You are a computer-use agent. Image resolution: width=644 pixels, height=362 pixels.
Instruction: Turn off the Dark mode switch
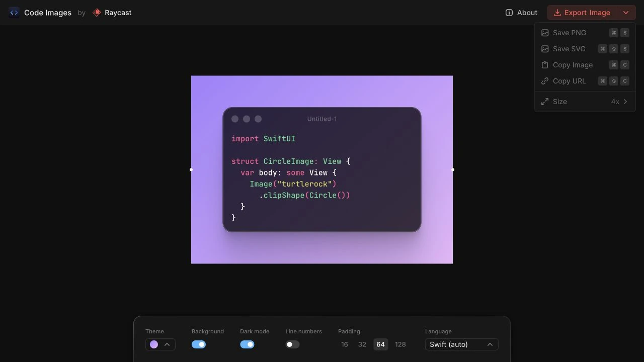[x=247, y=344]
